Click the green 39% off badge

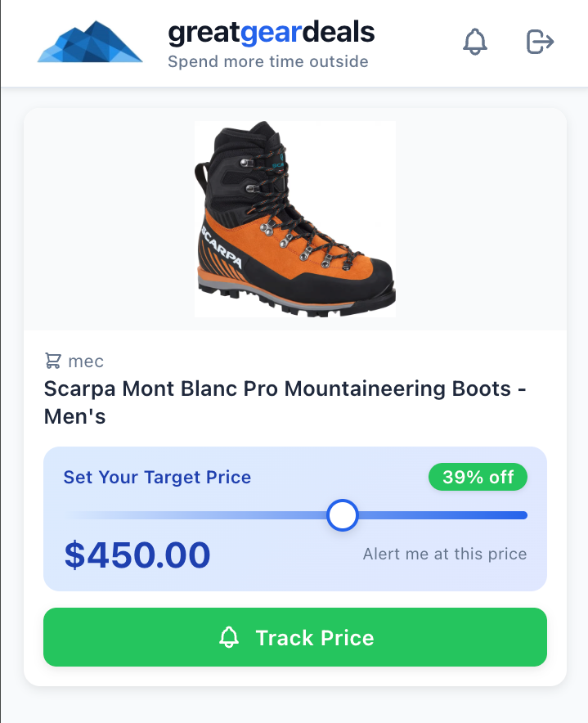[x=478, y=477]
